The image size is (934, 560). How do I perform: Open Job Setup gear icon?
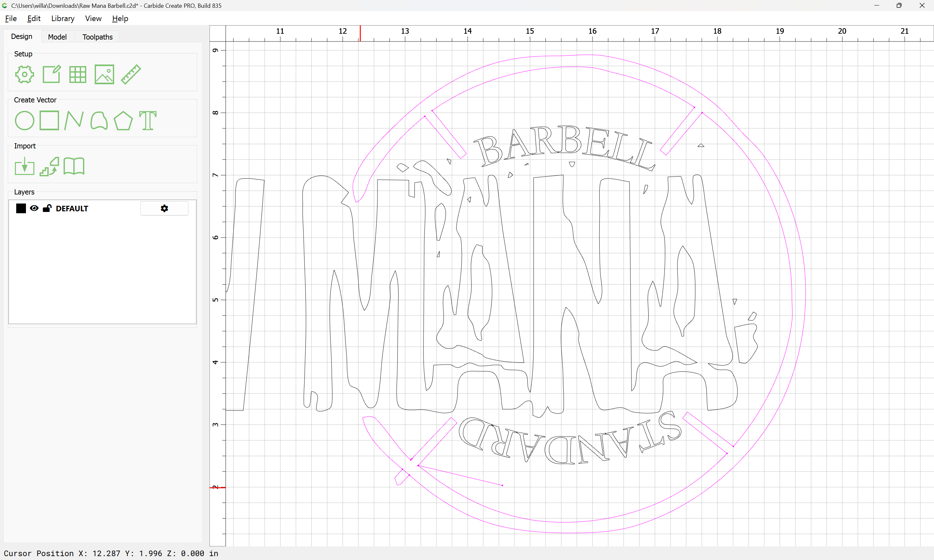(x=25, y=74)
